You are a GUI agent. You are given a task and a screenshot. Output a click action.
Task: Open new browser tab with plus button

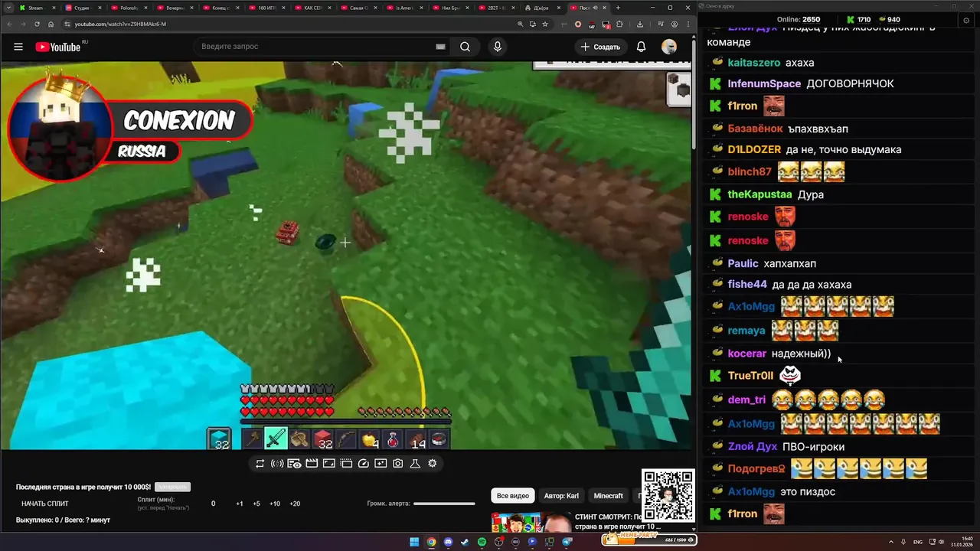click(x=618, y=8)
